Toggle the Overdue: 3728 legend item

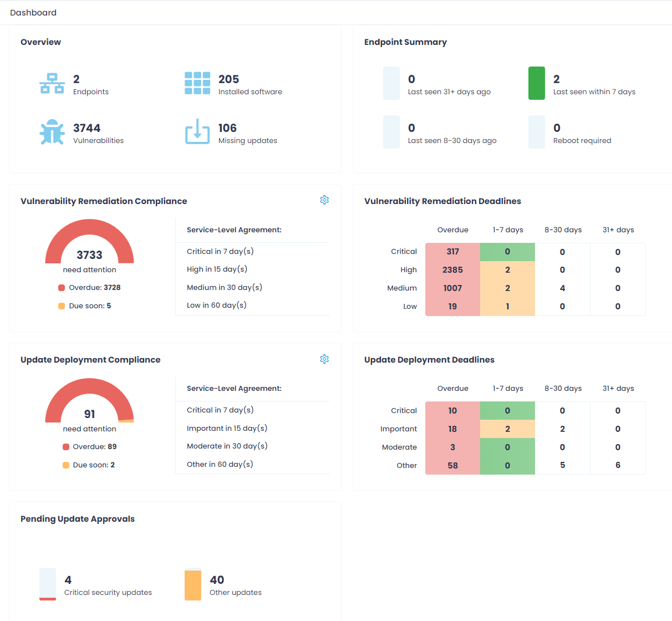pos(89,288)
